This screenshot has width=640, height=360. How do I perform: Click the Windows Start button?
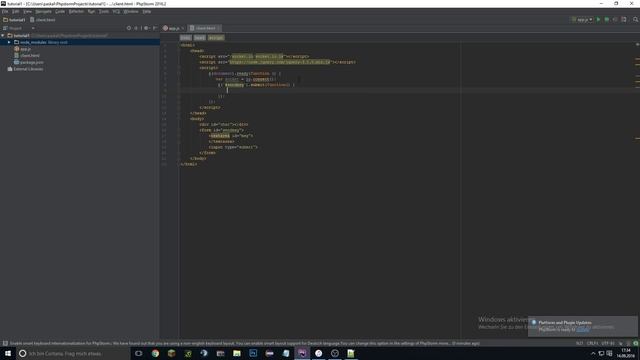coord(8,353)
